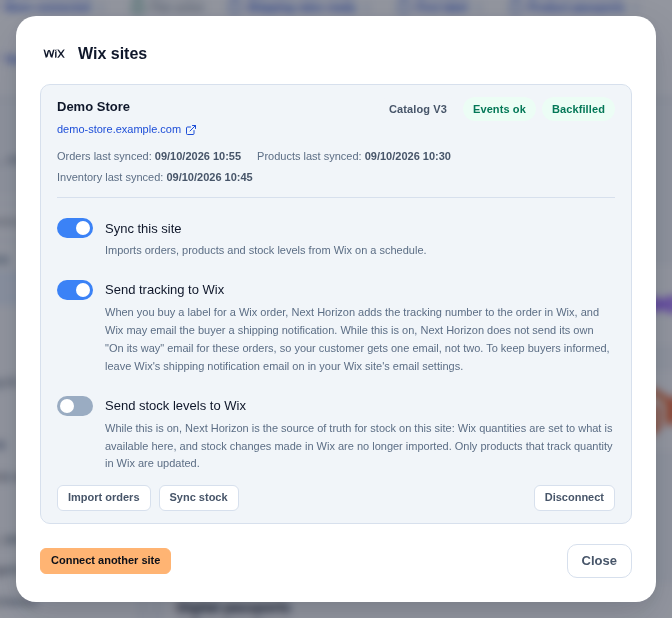This screenshot has height=618, width=672.
Task: Turn off Send tracking to Wix toggle
Action: (75, 290)
